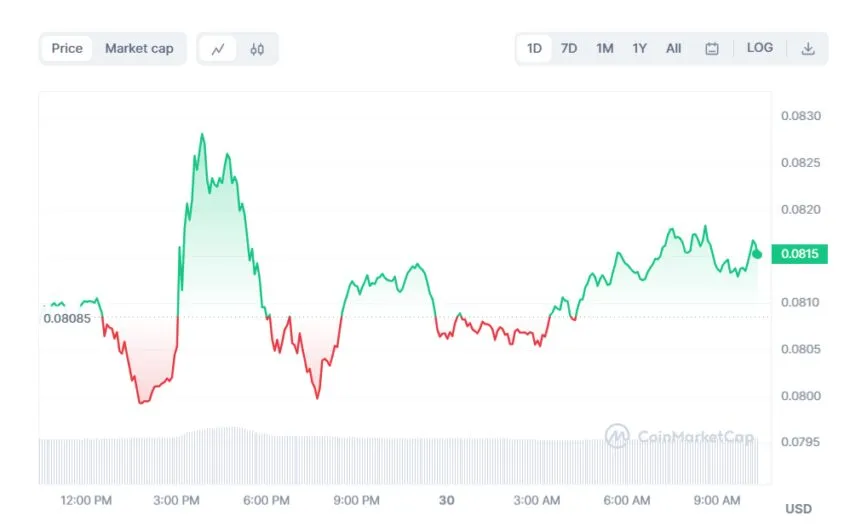Switch to 7D time range
This screenshot has width=850, height=527.
pos(569,48)
